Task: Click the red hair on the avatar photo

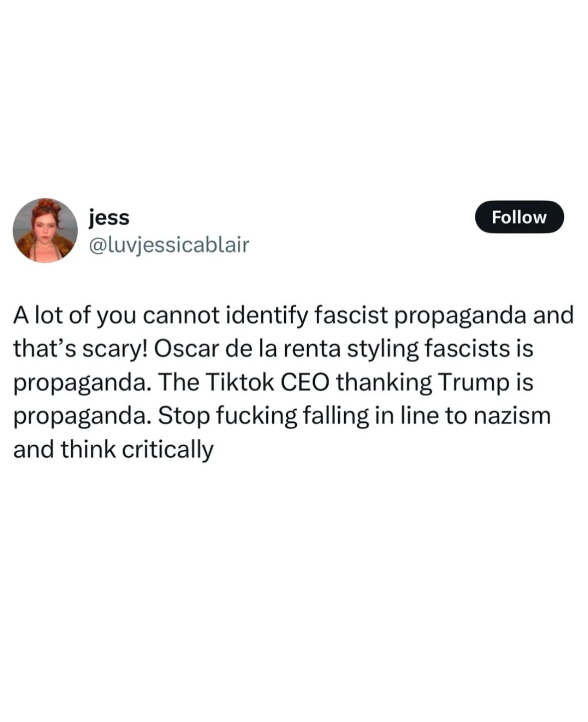Action: 45,209
